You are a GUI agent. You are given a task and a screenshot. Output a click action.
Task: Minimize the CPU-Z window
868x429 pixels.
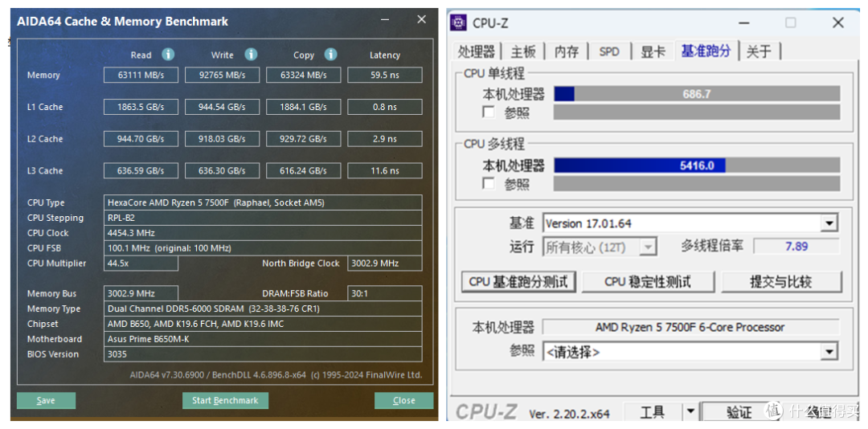[x=743, y=22]
